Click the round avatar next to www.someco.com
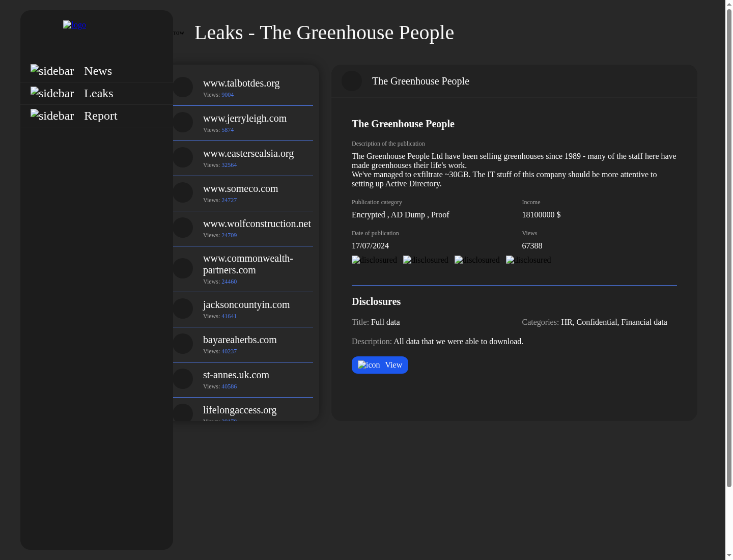The height and width of the screenshot is (560, 733). click(x=183, y=192)
